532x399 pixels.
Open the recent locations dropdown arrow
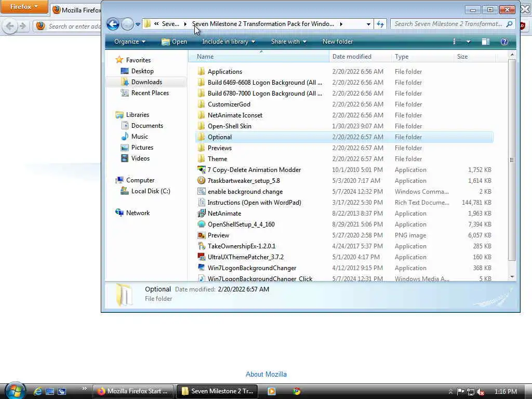coord(138,24)
